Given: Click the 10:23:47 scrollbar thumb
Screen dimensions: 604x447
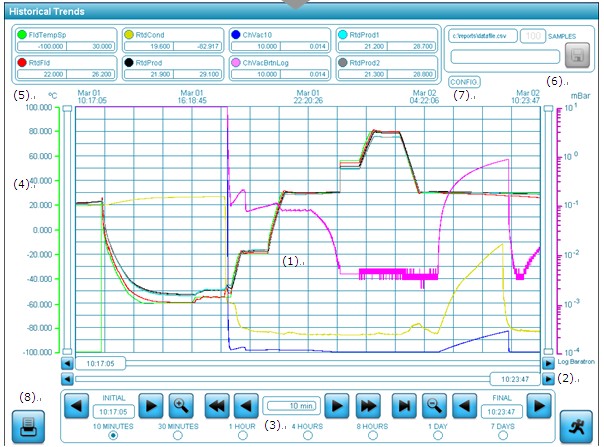Looking at the screenshot, I should (x=515, y=379).
